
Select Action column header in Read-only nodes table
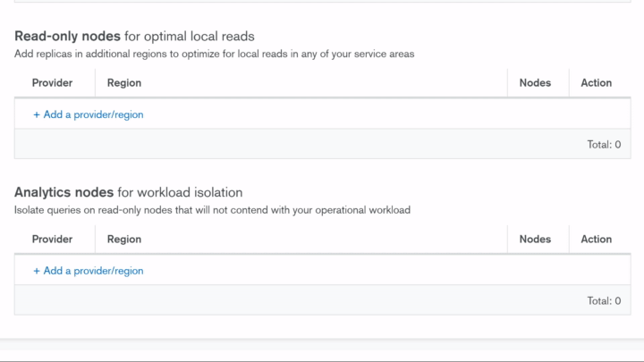click(596, 83)
